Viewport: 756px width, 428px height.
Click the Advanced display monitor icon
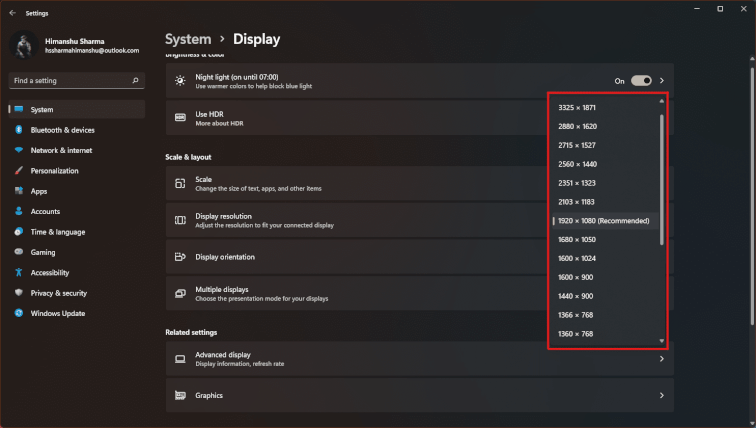(x=180, y=359)
